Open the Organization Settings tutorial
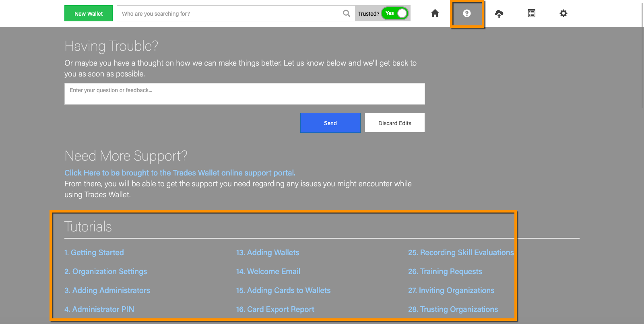Image resolution: width=644 pixels, height=324 pixels. coord(106,272)
